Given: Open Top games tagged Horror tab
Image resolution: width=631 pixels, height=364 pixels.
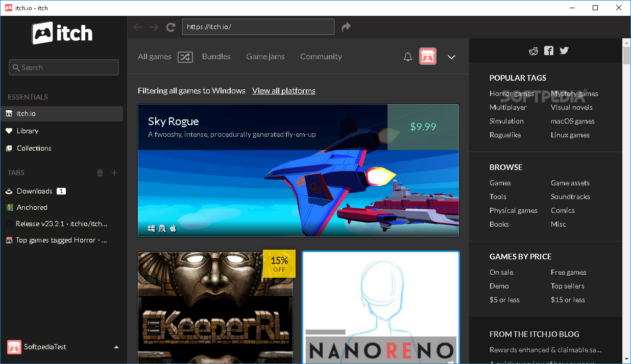Looking at the screenshot, I should click(62, 240).
